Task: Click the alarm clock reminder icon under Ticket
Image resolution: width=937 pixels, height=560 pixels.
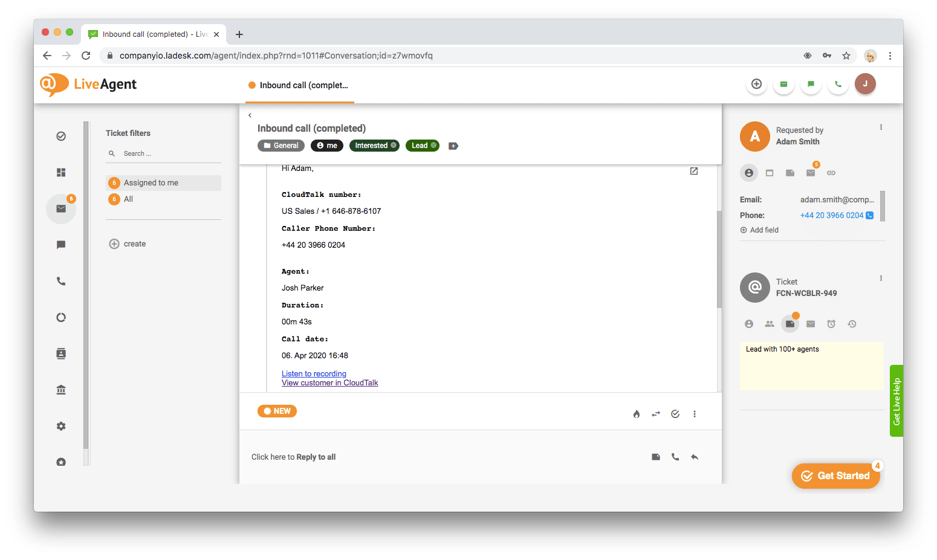Action: (x=831, y=323)
